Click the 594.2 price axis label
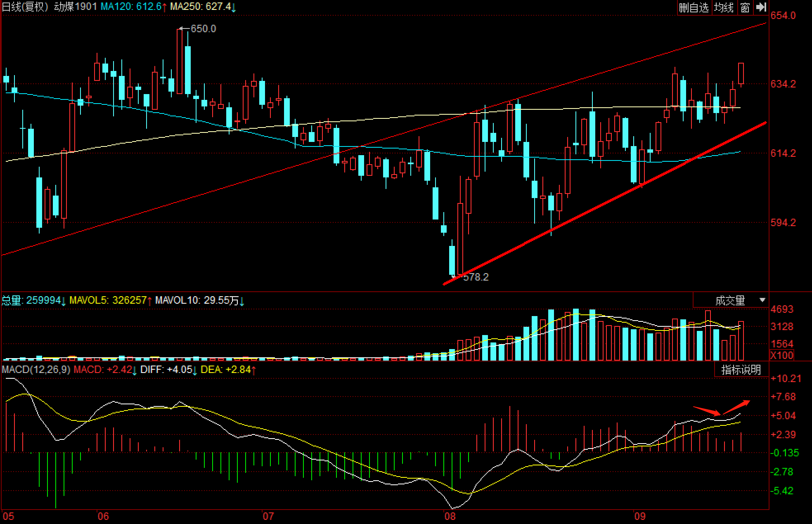Screen dimensions: 812x524 click(783, 222)
